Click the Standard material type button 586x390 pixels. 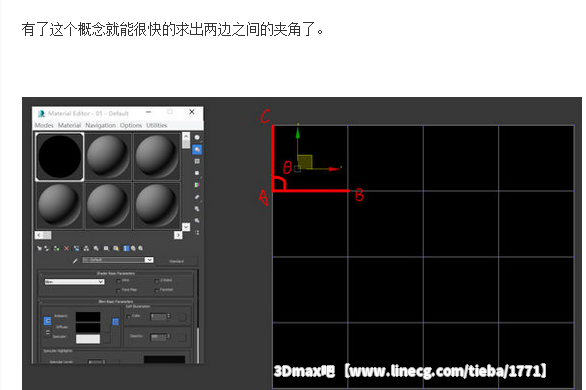176,261
